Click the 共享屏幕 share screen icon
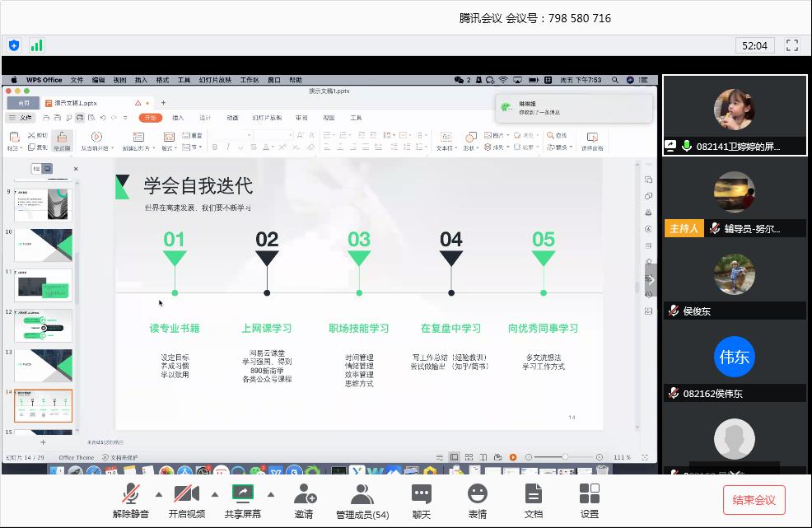This screenshot has width=812, height=528. [x=243, y=493]
